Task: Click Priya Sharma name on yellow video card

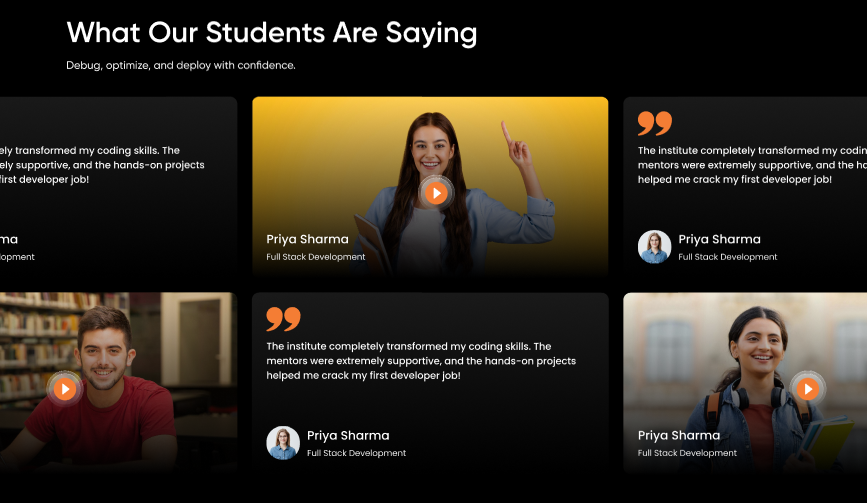Action: [307, 240]
